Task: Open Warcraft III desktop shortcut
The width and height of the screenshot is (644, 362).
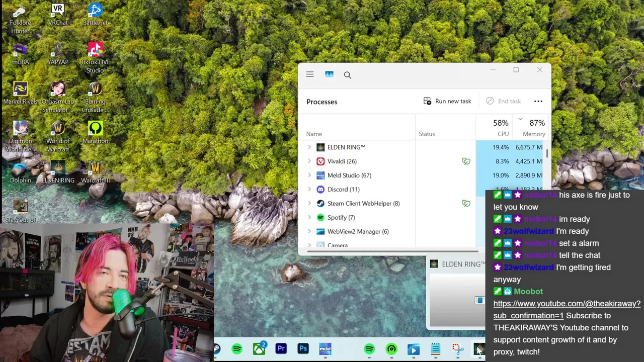Action: click(95, 172)
